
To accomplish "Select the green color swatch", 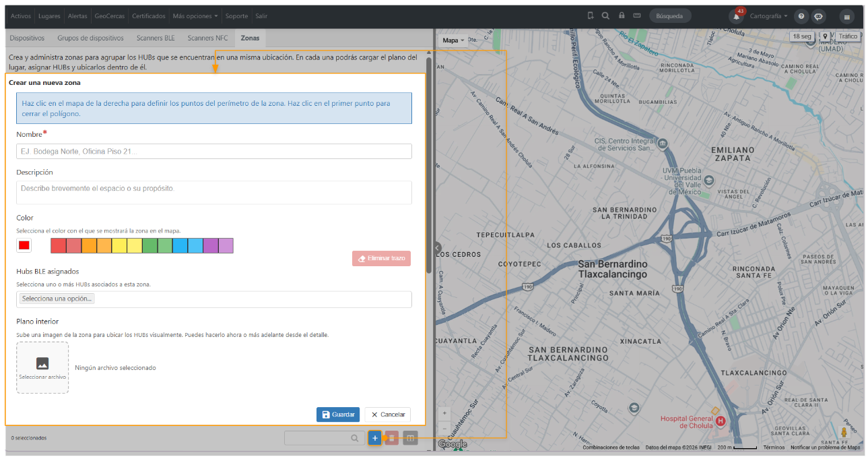I will pos(149,245).
